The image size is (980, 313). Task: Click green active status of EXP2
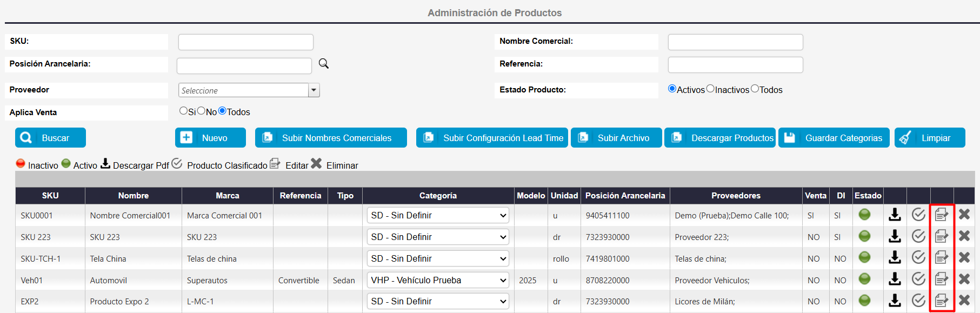pyautogui.click(x=864, y=301)
